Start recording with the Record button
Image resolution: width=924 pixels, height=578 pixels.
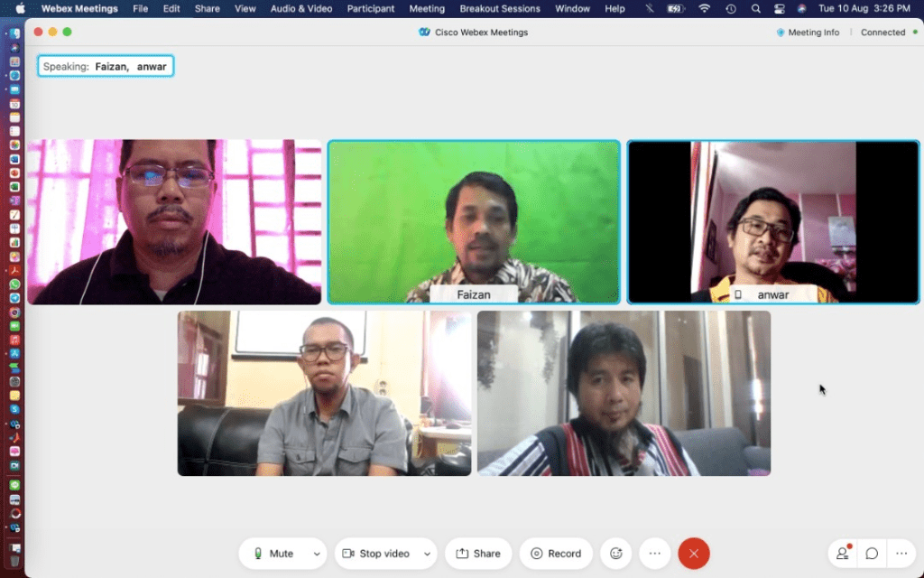click(556, 554)
